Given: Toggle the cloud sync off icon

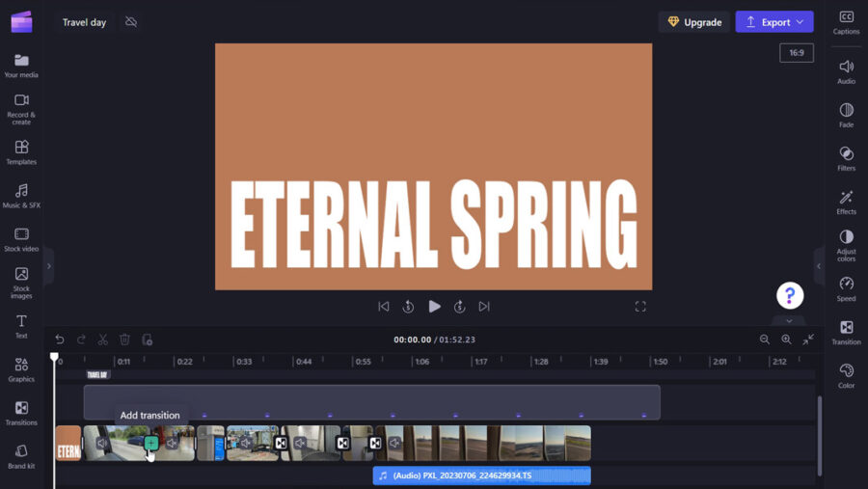Looking at the screenshot, I should pos(131,22).
